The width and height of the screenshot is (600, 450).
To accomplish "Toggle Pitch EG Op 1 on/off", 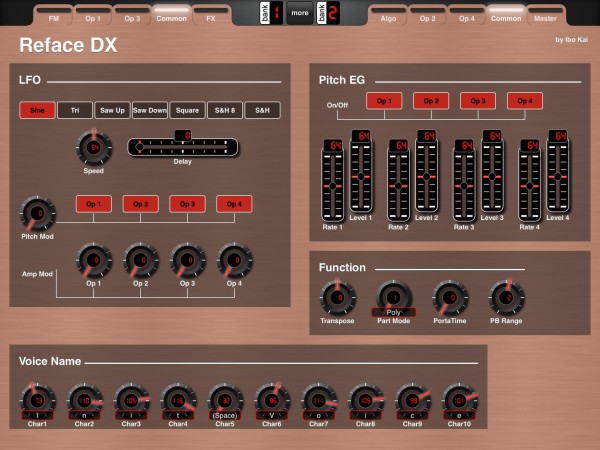I will (x=384, y=101).
